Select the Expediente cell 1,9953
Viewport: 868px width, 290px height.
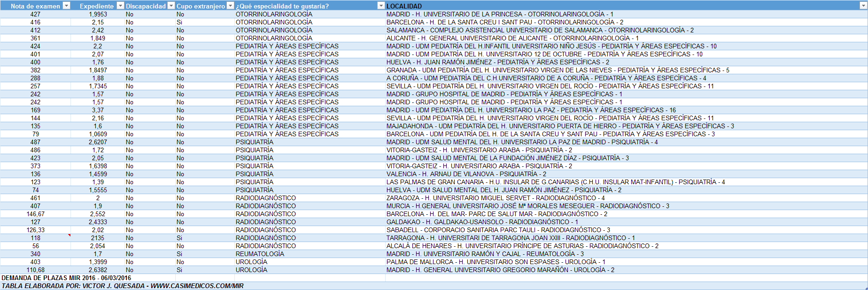coord(98,14)
